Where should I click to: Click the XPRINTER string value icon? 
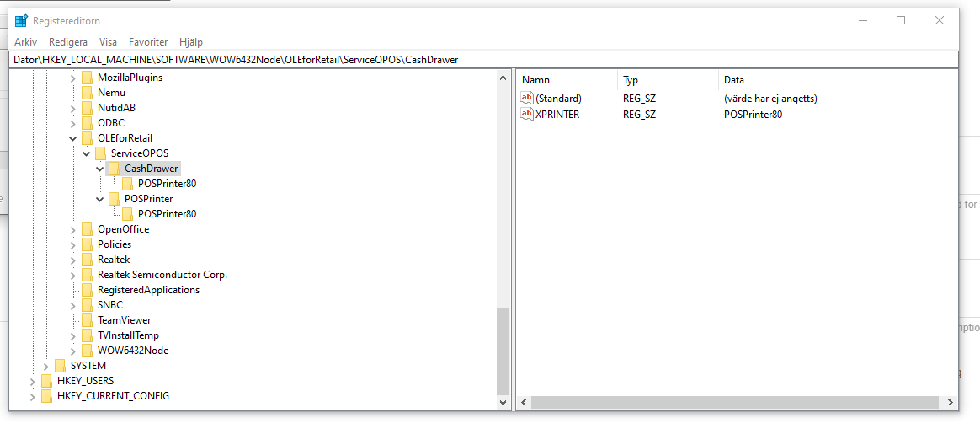click(527, 115)
